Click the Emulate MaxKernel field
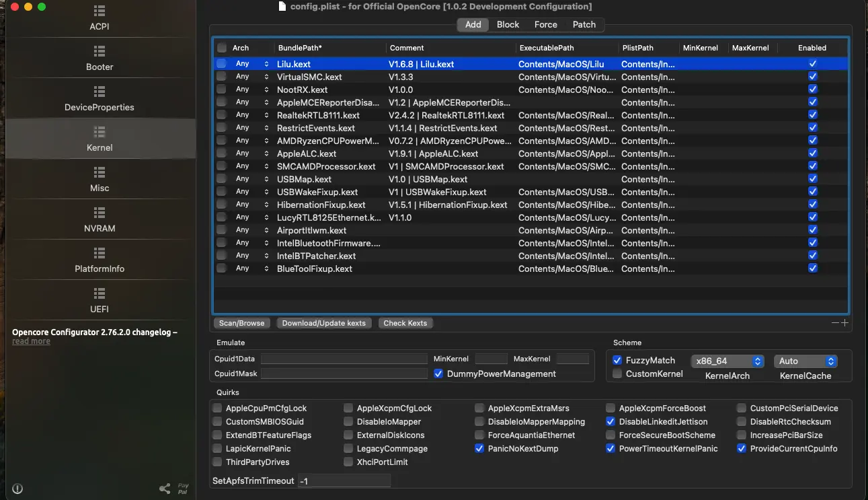This screenshot has width=868, height=500. (x=573, y=359)
